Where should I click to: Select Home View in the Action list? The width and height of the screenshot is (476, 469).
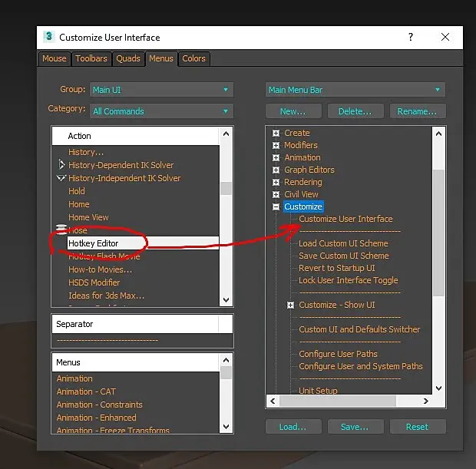[x=88, y=217]
